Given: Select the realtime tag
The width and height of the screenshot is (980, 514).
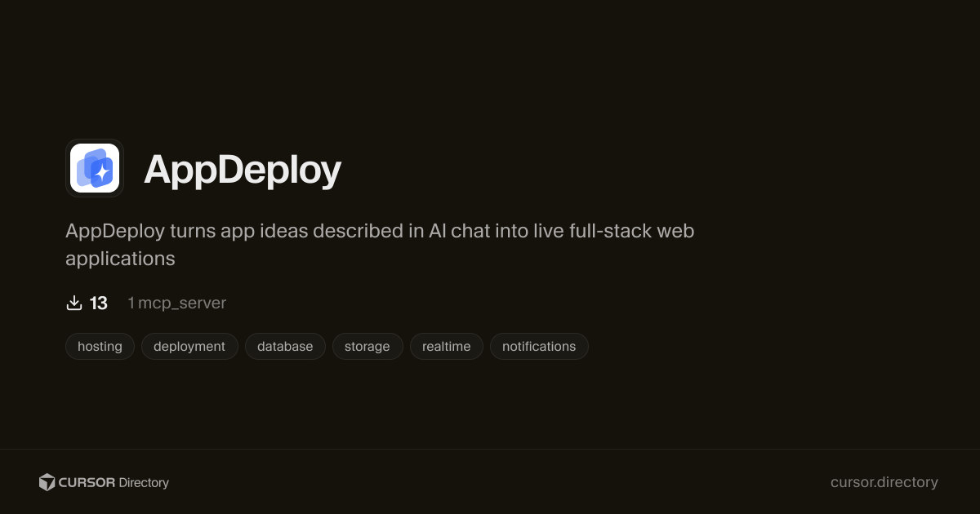Looking at the screenshot, I should (x=447, y=347).
